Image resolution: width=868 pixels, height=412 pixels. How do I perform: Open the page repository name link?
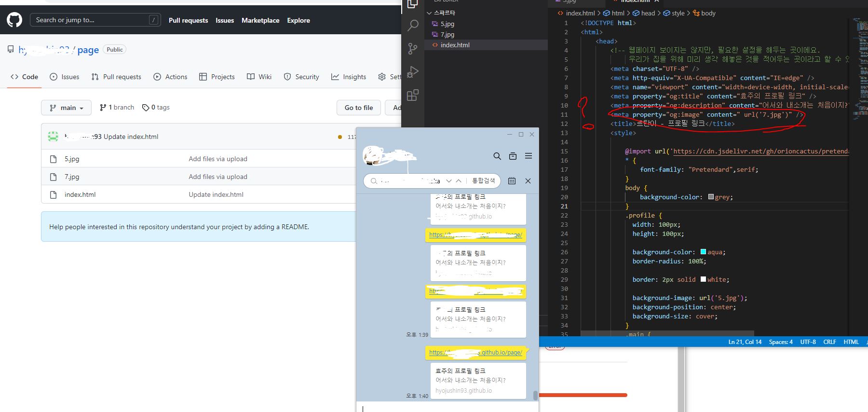88,50
